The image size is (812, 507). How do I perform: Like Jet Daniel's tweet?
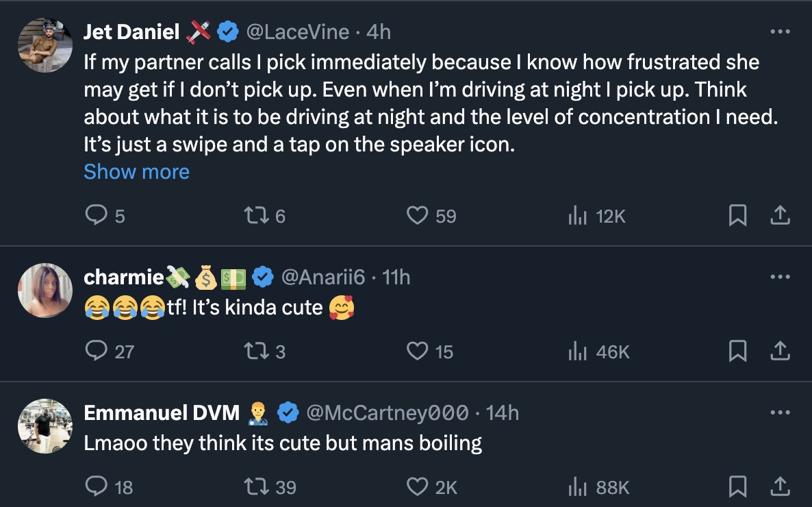click(417, 217)
